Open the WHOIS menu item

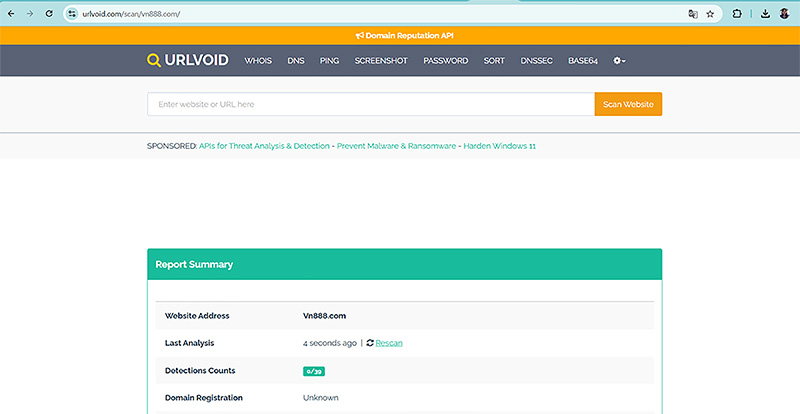coord(258,60)
